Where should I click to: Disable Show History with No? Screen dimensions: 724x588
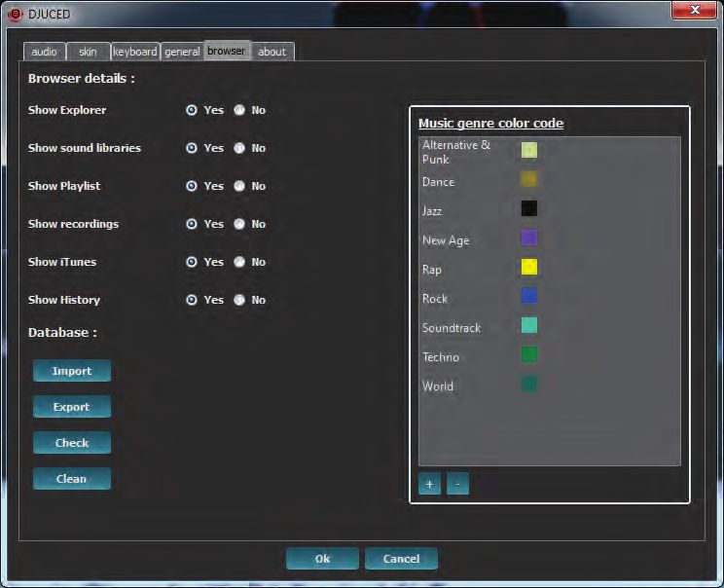[239, 300]
